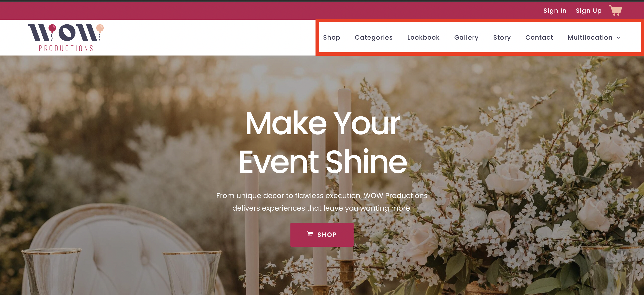The width and height of the screenshot is (644, 295).
Task: Select Lookbook in the navigation
Action: [x=423, y=37]
